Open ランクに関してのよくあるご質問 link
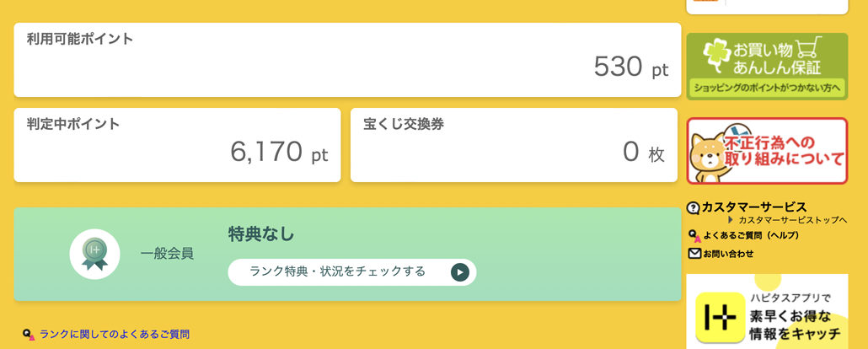The height and width of the screenshot is (349, 868). tap(115, 335)
